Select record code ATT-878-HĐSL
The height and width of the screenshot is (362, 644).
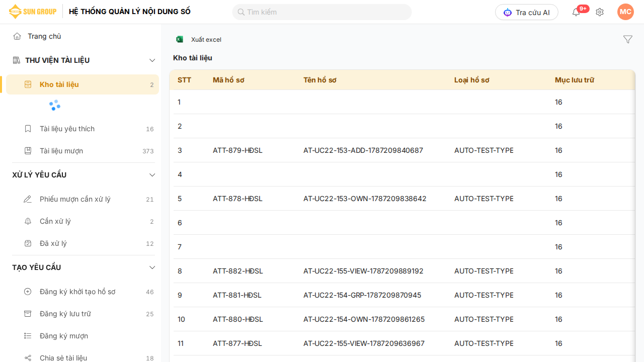[x=237, y=199]
